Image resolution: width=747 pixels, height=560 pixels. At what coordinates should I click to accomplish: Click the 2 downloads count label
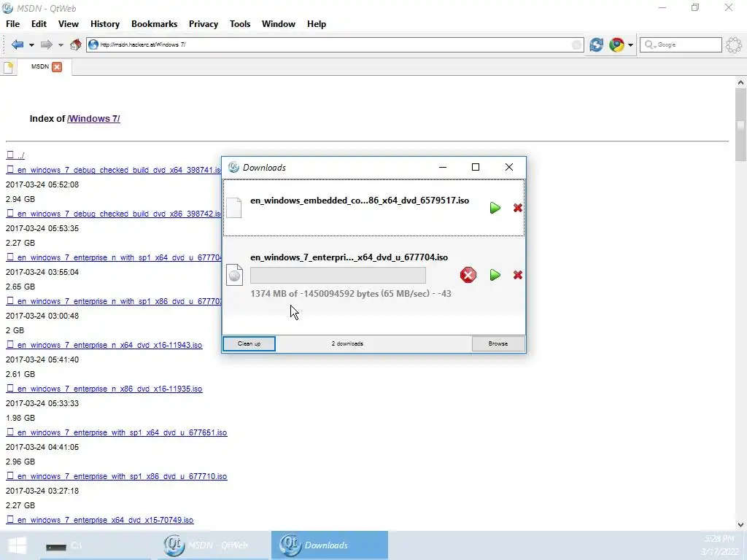347,344
